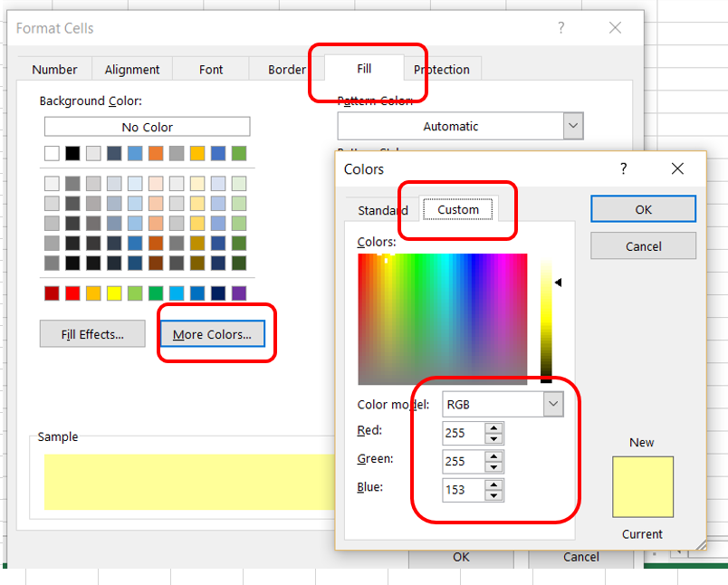Choose the purple standard color swatch
The height and width of the screenshot is (585, 728).
(239, 293)
